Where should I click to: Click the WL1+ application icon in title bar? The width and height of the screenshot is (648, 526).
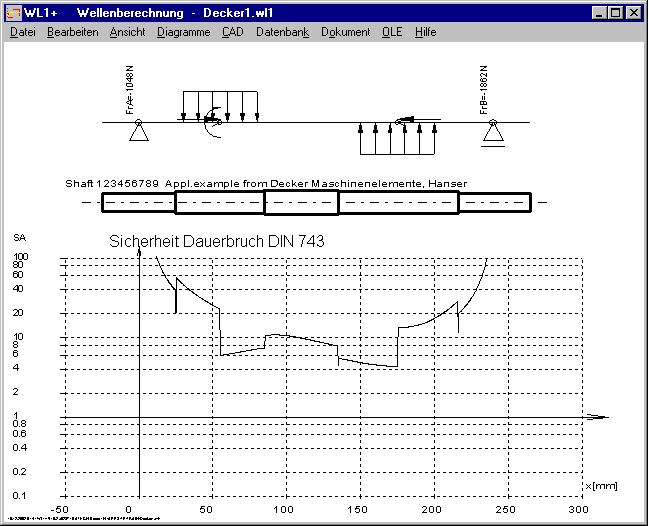tap(13, 12)
